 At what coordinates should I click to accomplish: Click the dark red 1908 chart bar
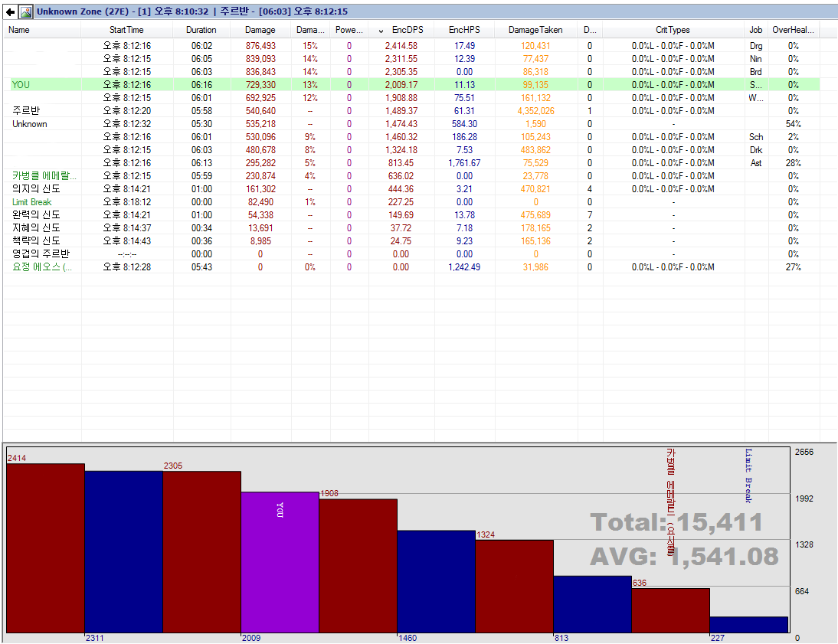point(358,566)
